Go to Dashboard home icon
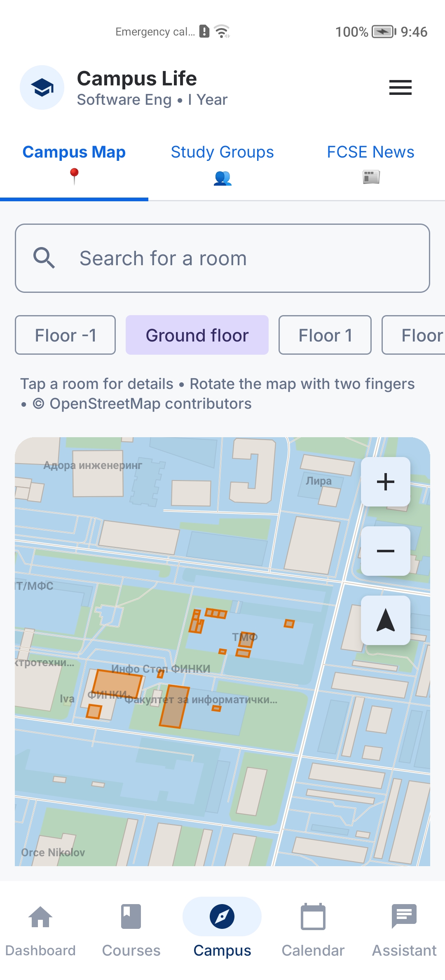The width and height of the screenshot is (445, 980). 40,916
